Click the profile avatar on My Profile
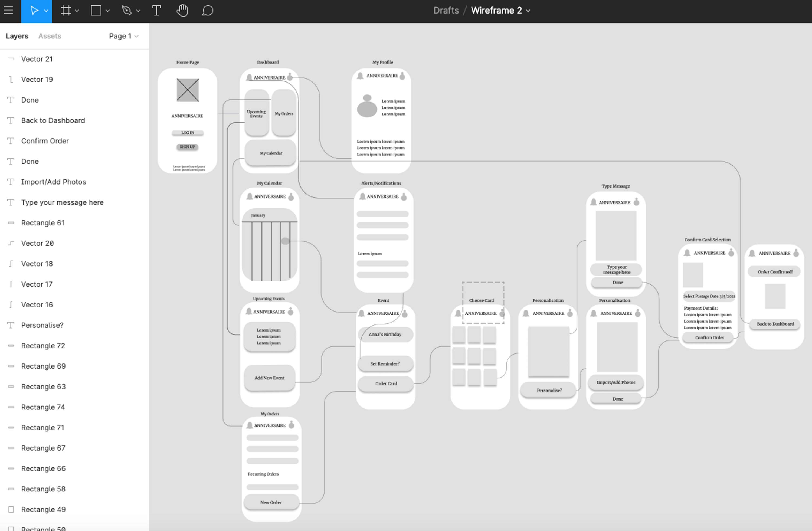This screenshot has height=531, width=812. (367, 106)
